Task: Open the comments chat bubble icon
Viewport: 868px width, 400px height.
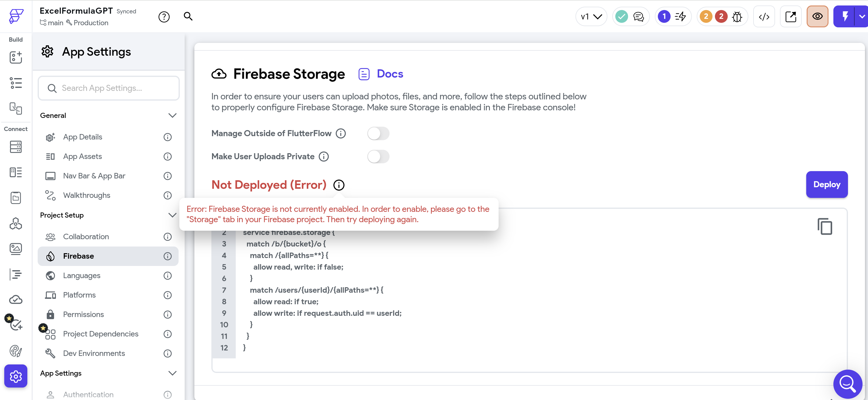Action: click(x=638, y=16)
